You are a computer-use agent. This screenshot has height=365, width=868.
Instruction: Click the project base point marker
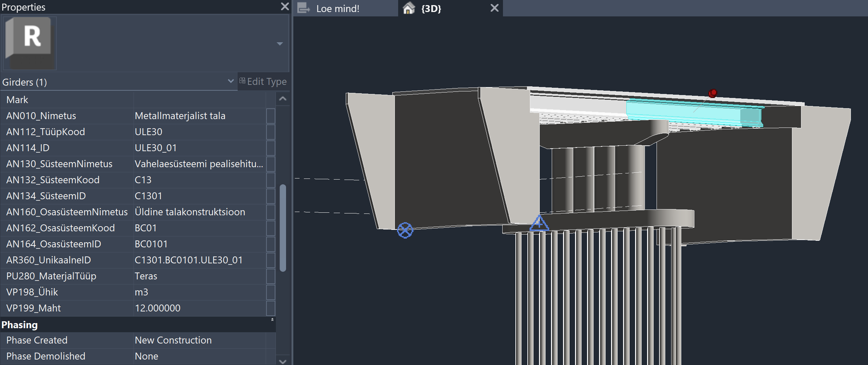(x=405, y=230)
